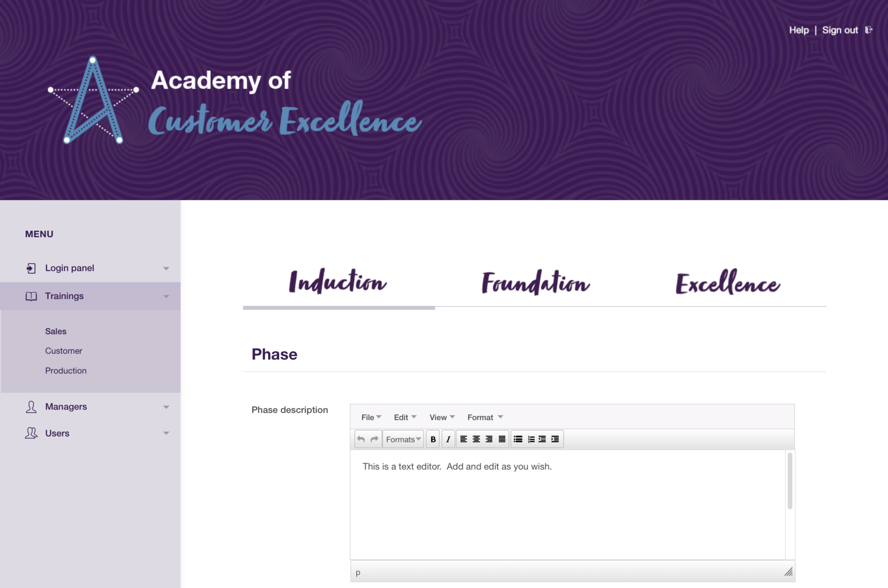The image size is (888, 588).
Task: Open the Excellence tab
Action: point(728,283)
